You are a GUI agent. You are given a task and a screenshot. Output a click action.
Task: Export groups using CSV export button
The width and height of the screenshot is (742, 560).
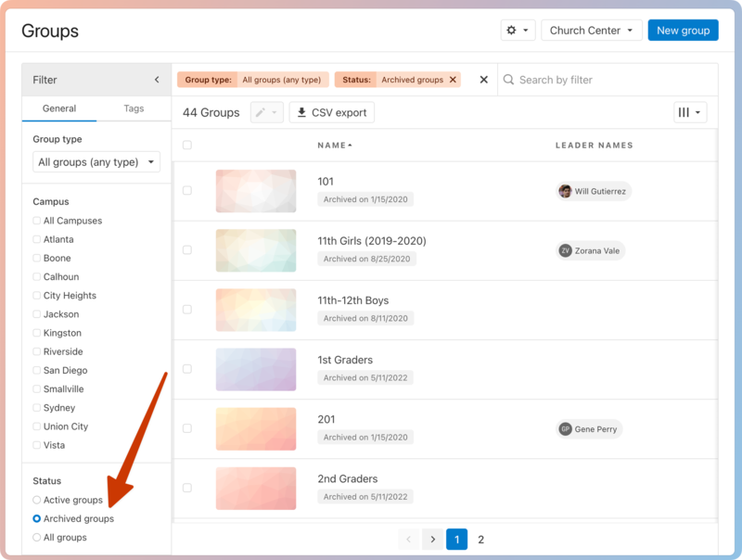331,112
